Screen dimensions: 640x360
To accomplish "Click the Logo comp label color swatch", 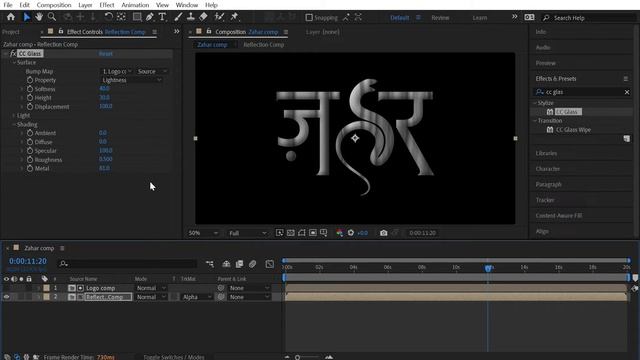I will [47, 288].
